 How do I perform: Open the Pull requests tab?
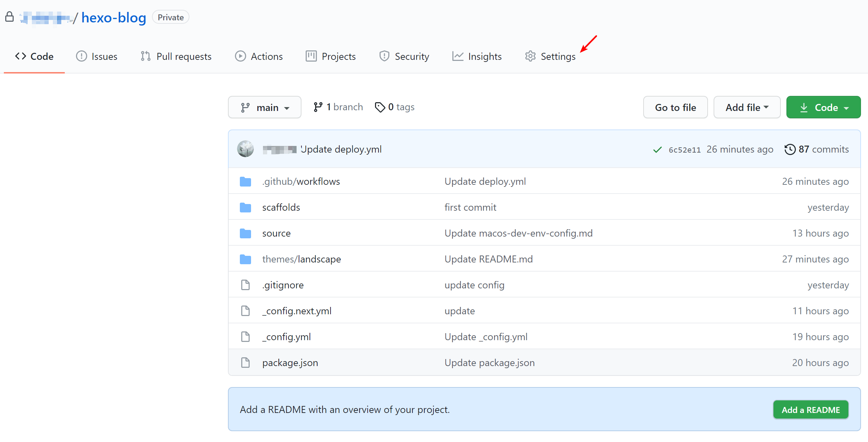click(x=176, y=56)
